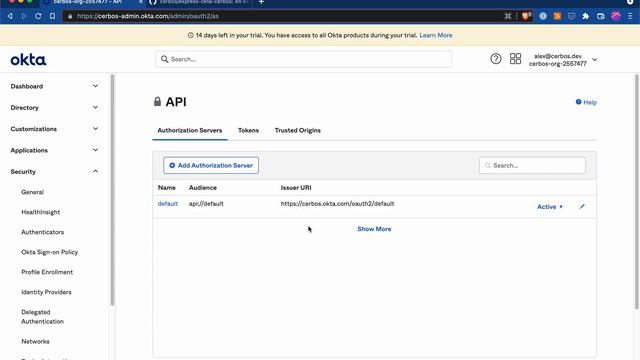Close the cerbos-org API browser tab
The height and width of the screenshot is (360, 640).
(141, 2)
